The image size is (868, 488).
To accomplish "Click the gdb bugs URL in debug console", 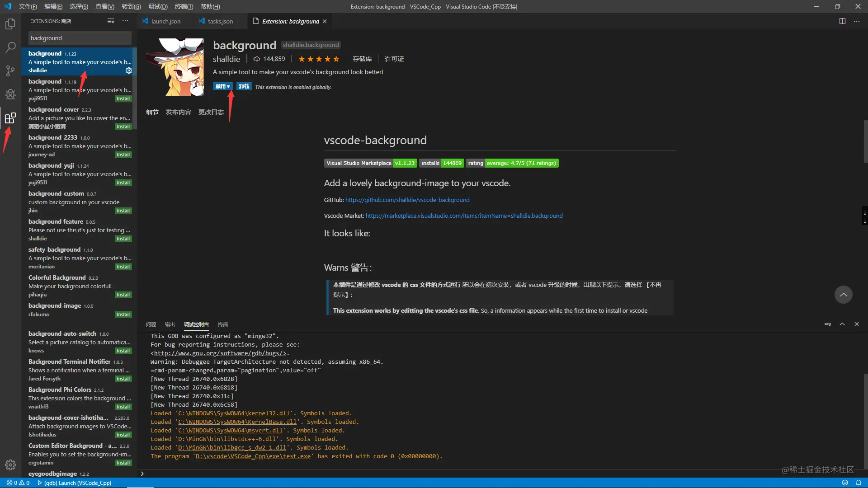I will (220, 353).
